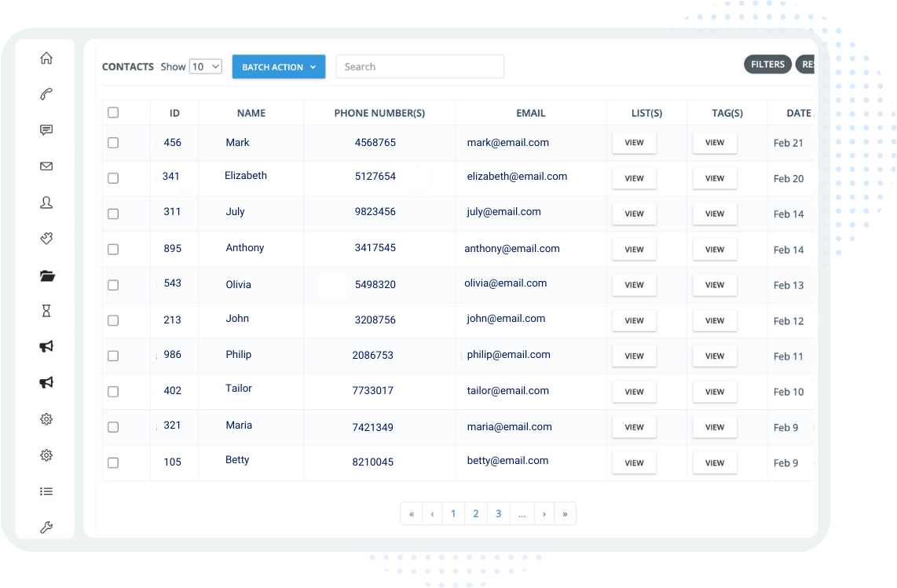The image size is (897, 588).
Task: View tags for Philip
Action: 715,356
